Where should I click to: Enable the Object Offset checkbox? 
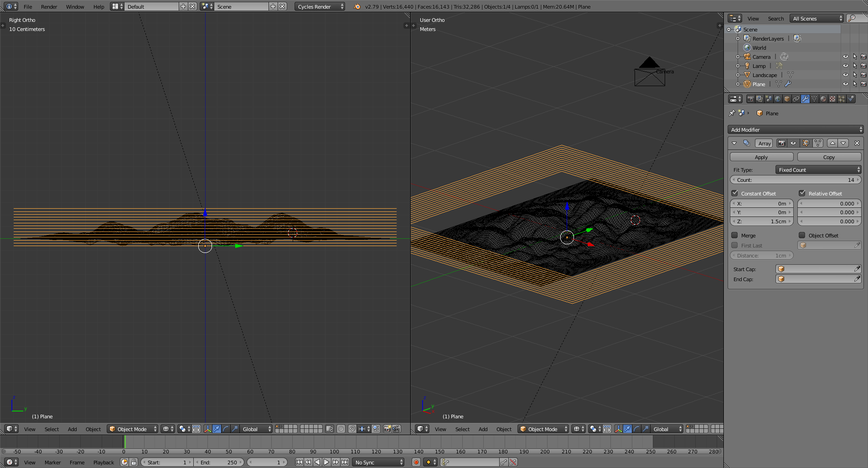802,235
